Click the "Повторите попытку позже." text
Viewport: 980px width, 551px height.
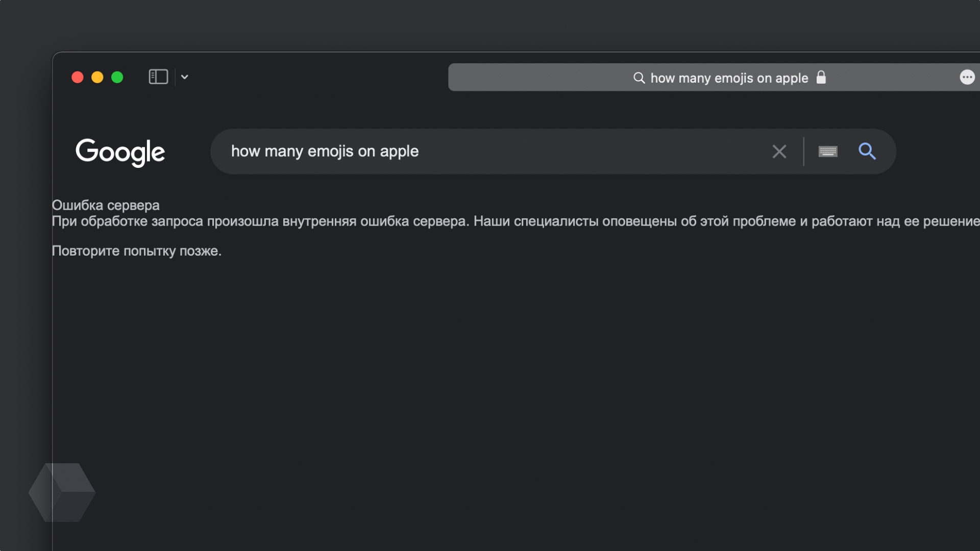[136, 251]
